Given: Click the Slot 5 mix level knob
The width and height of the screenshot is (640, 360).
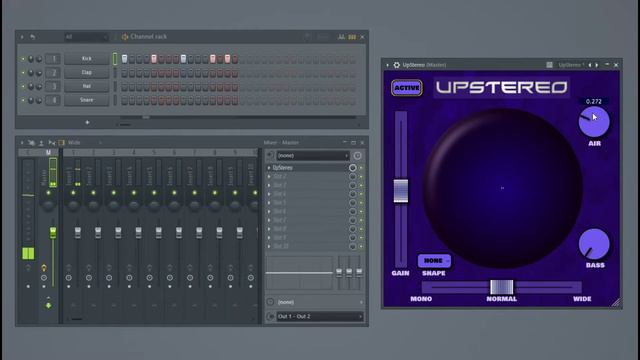Looking at the screenshot, I should pyautogui.click(x=353, y=203).
